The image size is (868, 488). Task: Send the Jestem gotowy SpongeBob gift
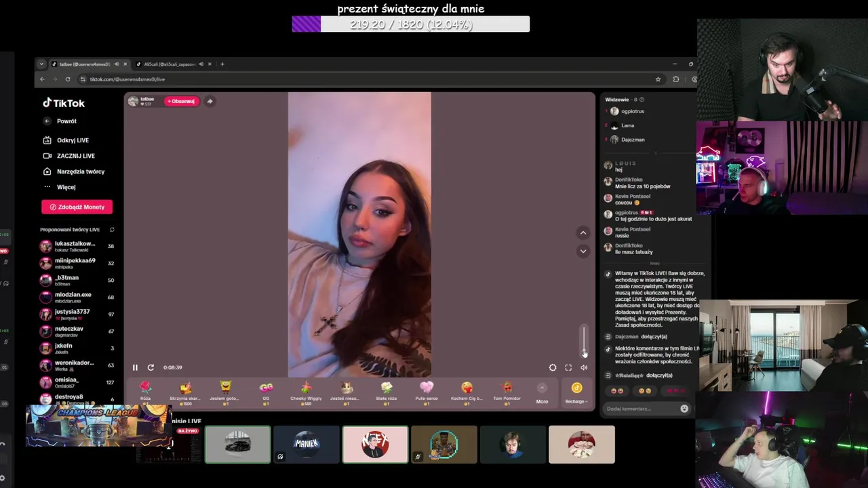[226, 392]
